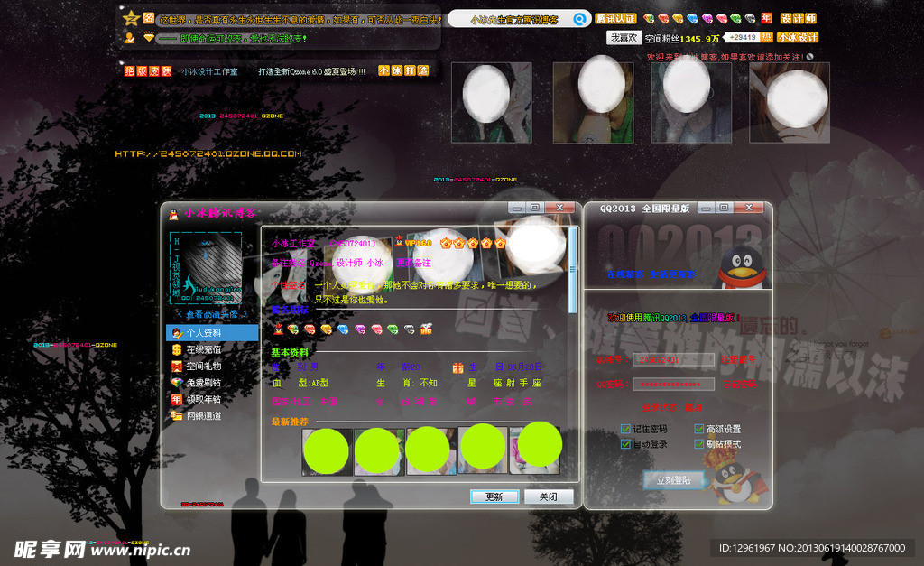Click the 我喜欢 like button
This screenshot has width=924, height=566.
pyautogui.click(x=624, y=38)
